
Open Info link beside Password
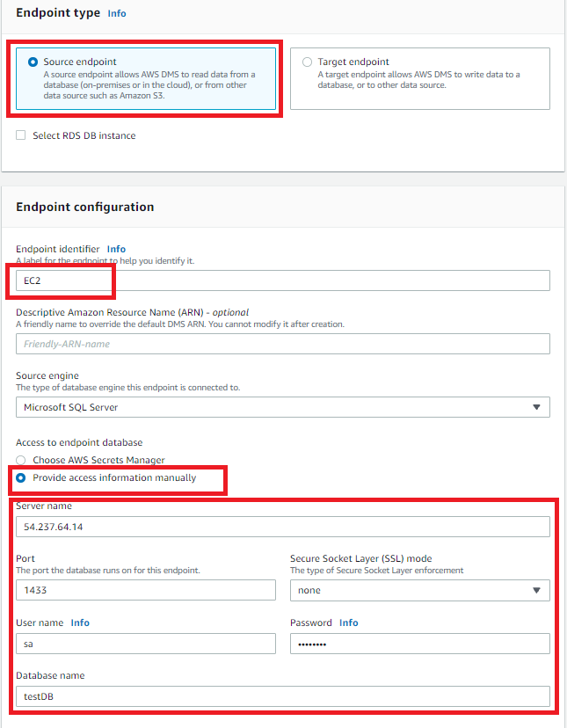click(348, 622)
